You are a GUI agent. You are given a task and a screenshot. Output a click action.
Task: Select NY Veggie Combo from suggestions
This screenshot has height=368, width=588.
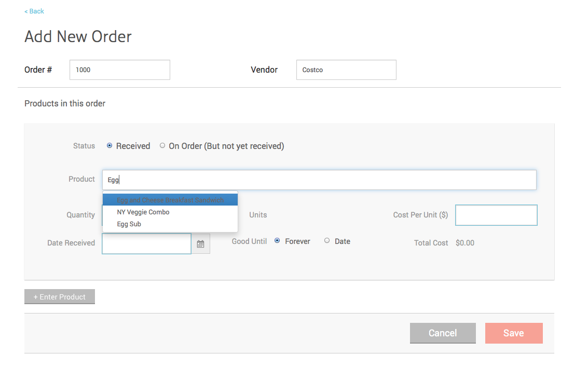tap(170, 212)
